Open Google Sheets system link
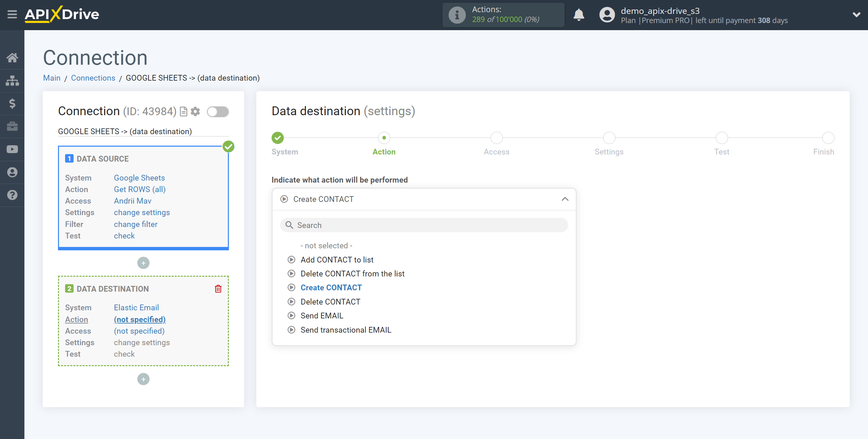The width and height of the screenshot is (868, 439). [x=139, y=178]
